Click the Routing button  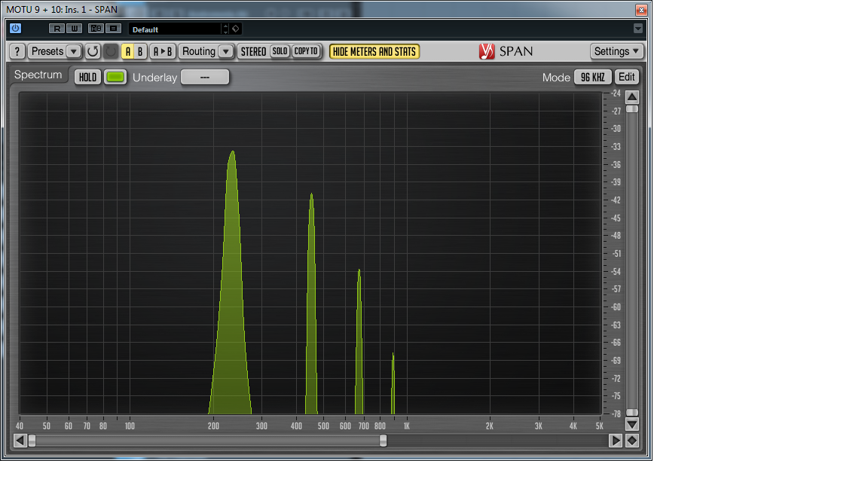(x=199, y=51)
